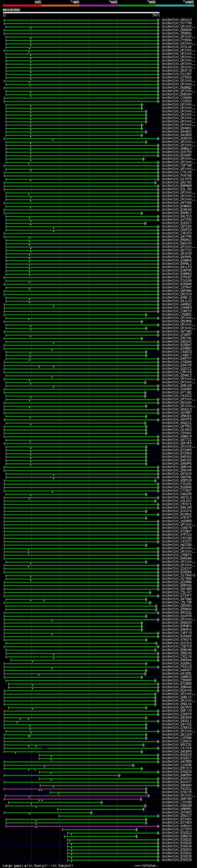Viewport: 197px width, 868px height.
Task: Click the white query sequence bar
Action: click(81, 12)
